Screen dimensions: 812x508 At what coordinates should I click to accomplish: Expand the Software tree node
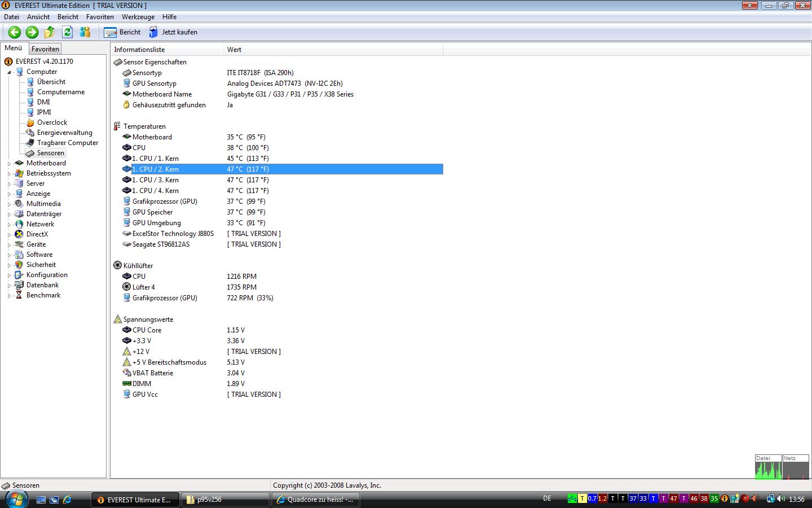9,255
